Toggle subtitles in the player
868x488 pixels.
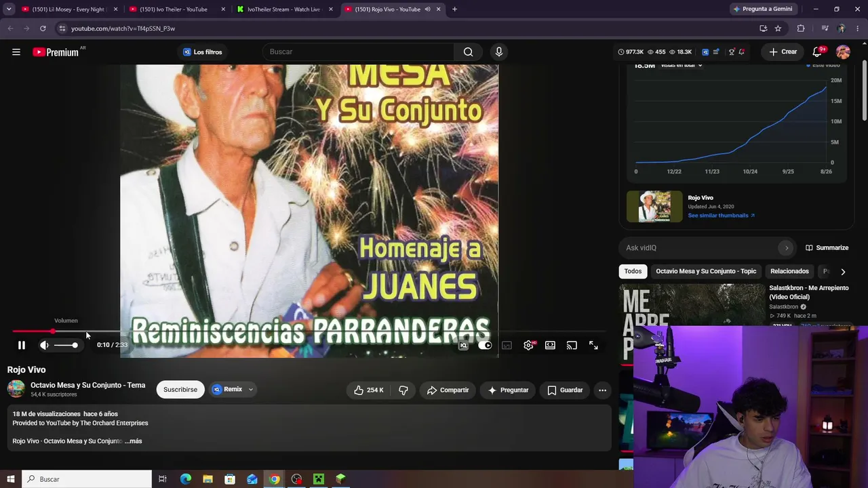(x=507, y=345)
